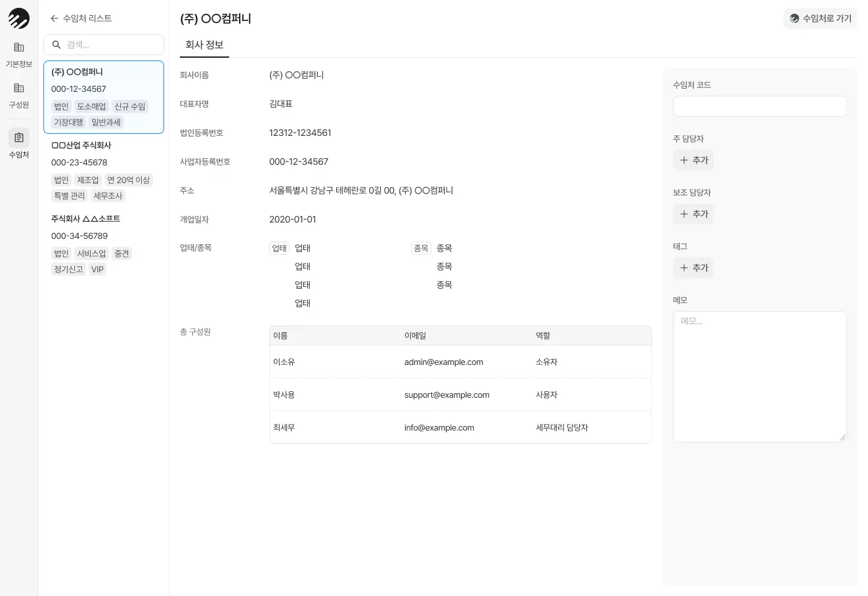Select □□산업 주식회사 in client list
This screenshot has height=596, width=868.
click(x=104, y=170)
